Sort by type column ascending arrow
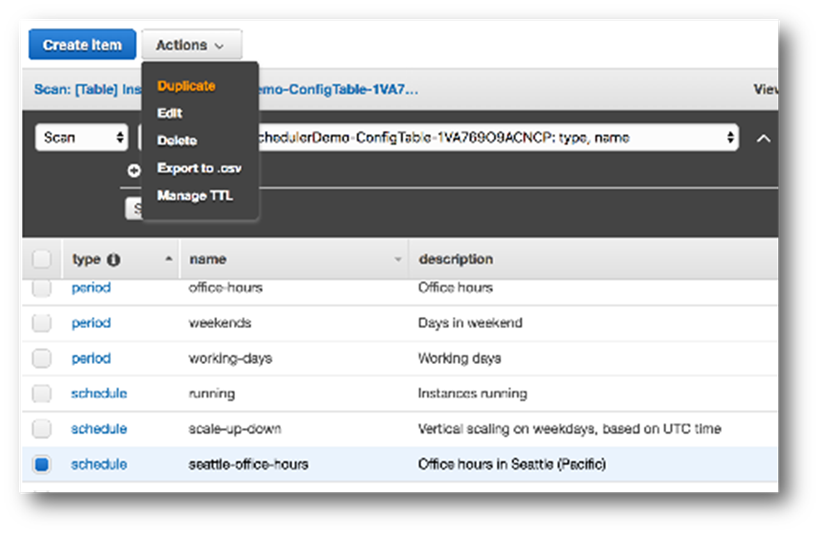 (x=168, y=259)
